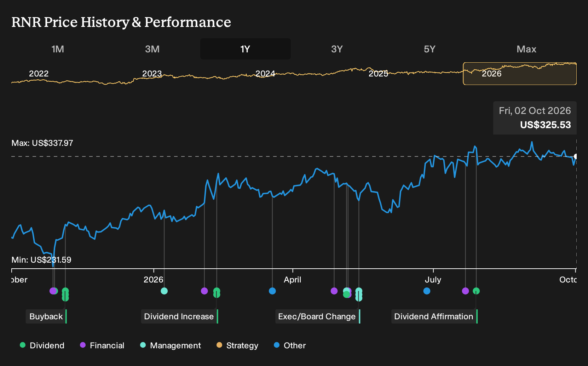
Task: Click green Dividend marker above Dividend Increase label
Action: (217, 293)
